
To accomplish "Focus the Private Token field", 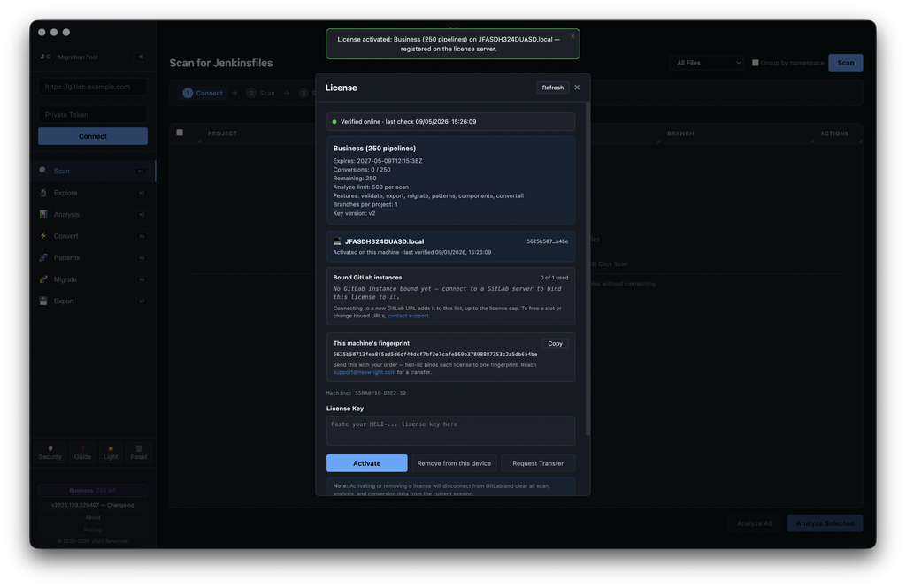I will pyautogui.click(x=93, y=114).
